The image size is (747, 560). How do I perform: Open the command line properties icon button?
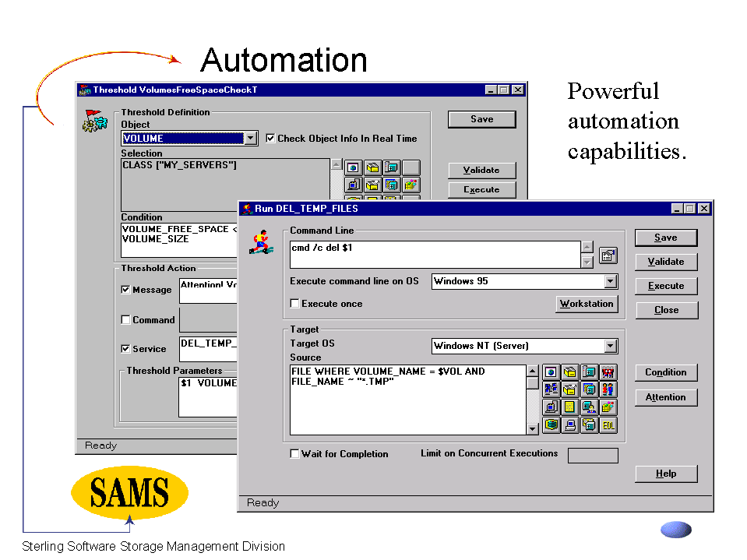tap(608, 255)
